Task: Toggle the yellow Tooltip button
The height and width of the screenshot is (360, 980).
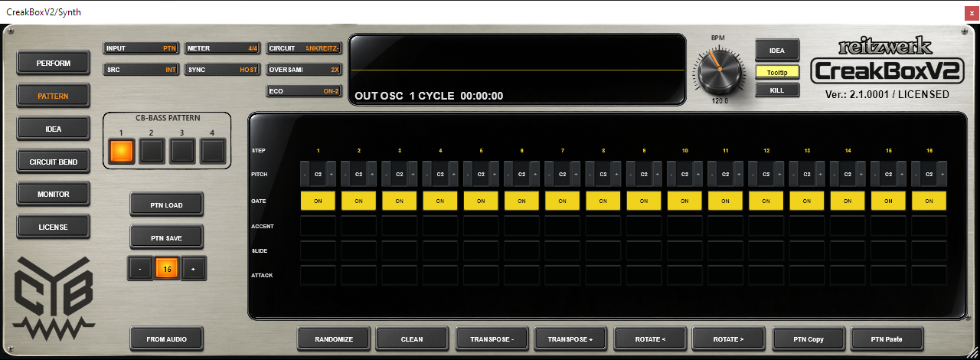Action: pos(777,72)
